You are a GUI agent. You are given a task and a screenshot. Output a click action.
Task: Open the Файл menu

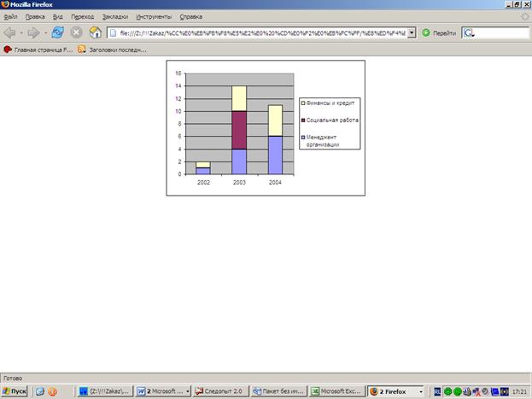(10, 16)
